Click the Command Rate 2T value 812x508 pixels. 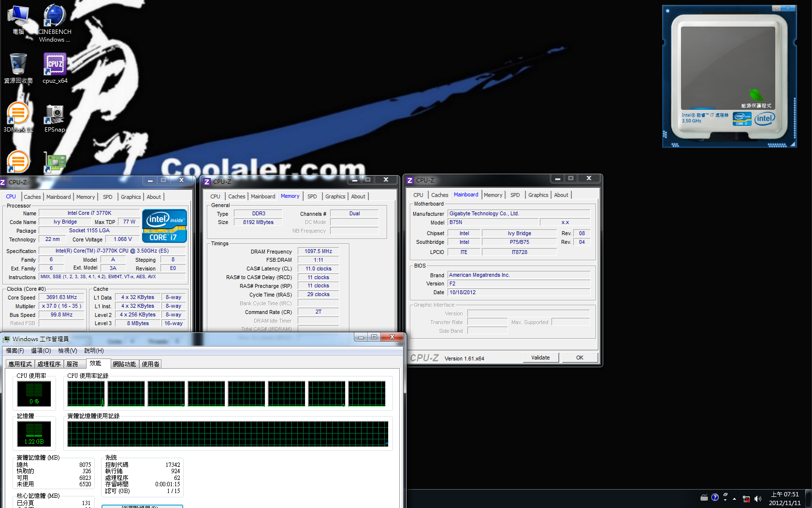point(318,312)
